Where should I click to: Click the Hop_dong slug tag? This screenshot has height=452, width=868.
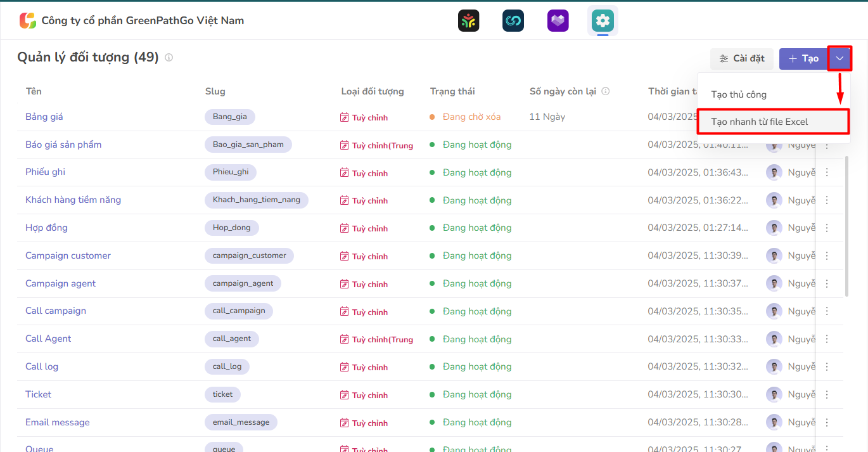click(x=232, y=228)
